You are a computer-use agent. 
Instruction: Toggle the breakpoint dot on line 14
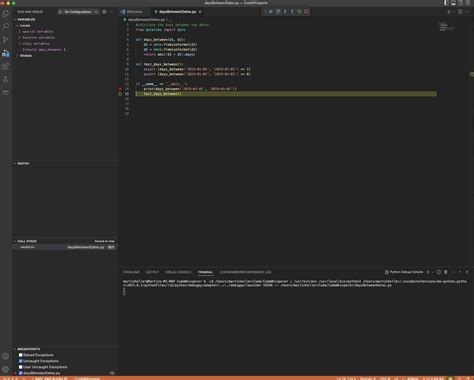120,89
